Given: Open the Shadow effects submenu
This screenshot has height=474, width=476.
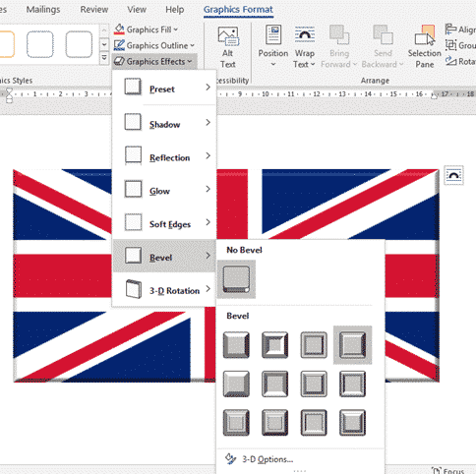Looking at the screenshot, I should 164,123.
